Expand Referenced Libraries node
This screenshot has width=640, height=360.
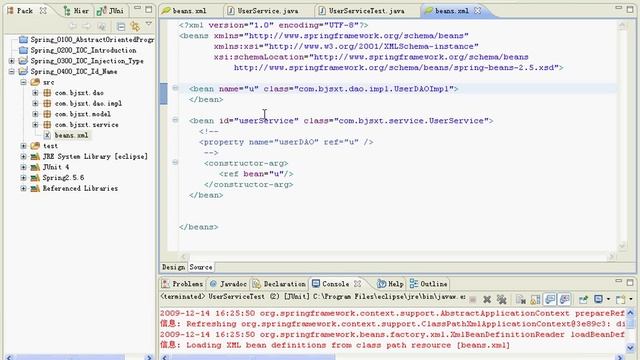click(x=23, y=188)
